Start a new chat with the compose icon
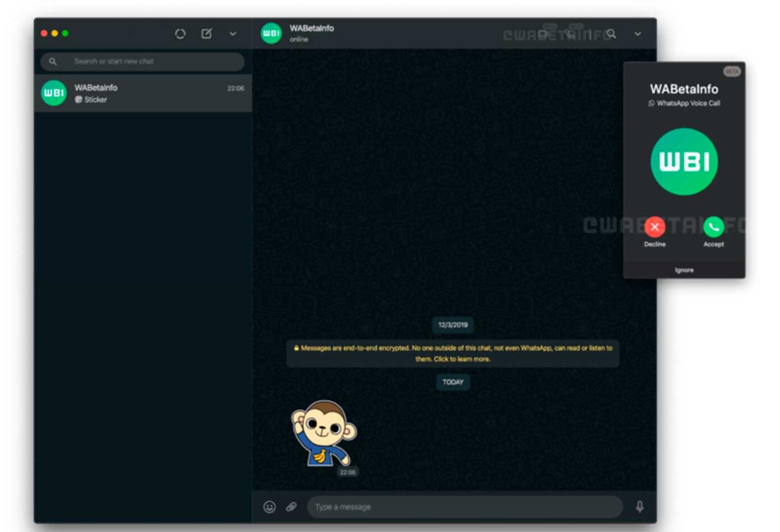Image resolution: width=780 pixels, height=532 pixels. coord(207,34)
